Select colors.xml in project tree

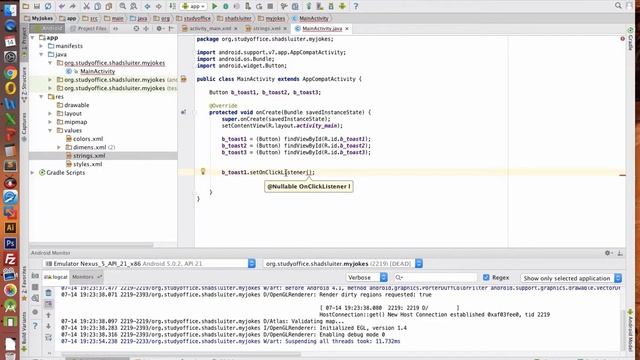[x=88, y=139]
